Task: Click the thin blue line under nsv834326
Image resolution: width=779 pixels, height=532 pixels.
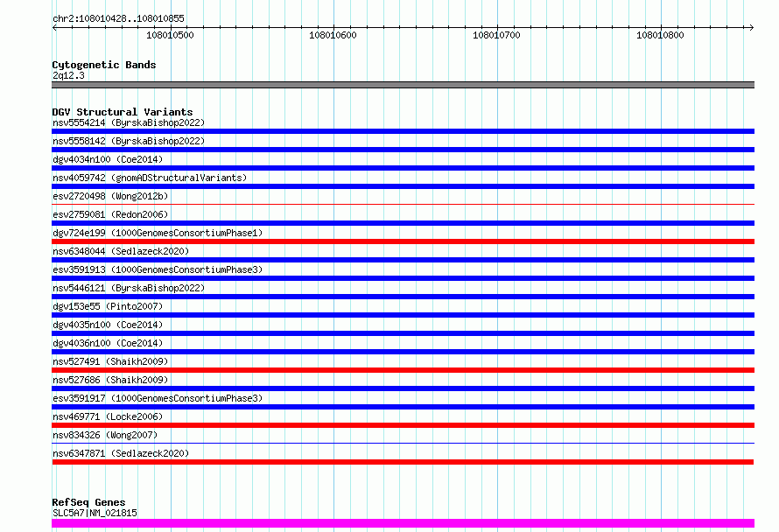Action: [403, 443]
